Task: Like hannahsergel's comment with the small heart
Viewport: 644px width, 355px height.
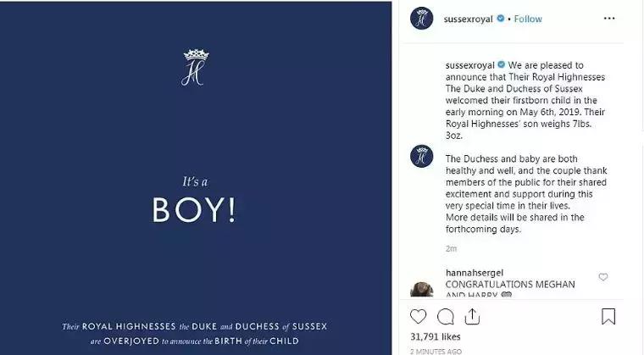Action: pos(603,277)
